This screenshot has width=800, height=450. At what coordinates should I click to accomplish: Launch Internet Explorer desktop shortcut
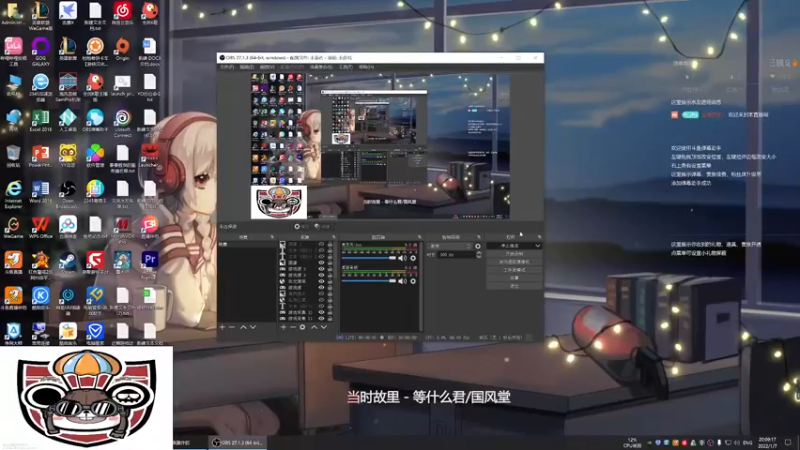coord(13,194)
